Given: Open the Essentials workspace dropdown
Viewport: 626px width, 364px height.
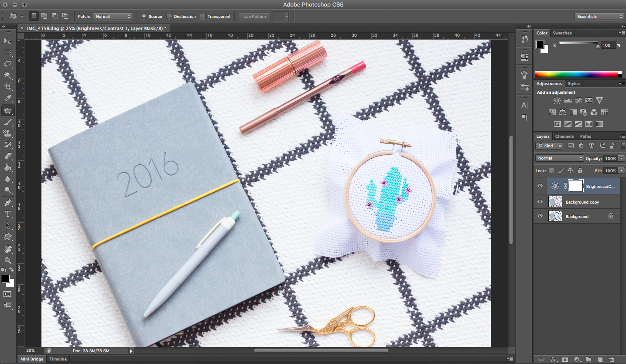Looking at the screenshot, I should tap(599, 17).
